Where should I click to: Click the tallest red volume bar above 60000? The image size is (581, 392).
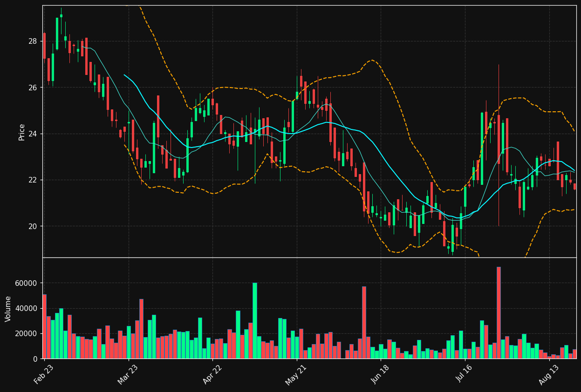[499, 313]
